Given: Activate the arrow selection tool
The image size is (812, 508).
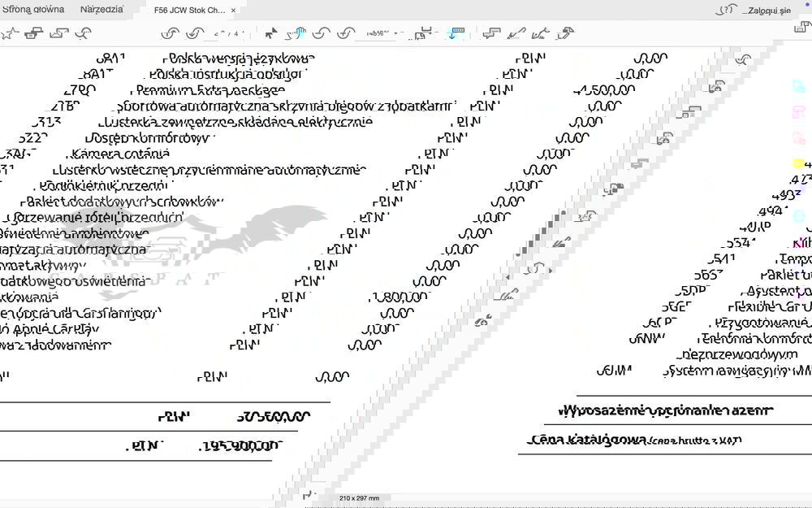Looking at the screenshot, I should click(x=271, y=33).
